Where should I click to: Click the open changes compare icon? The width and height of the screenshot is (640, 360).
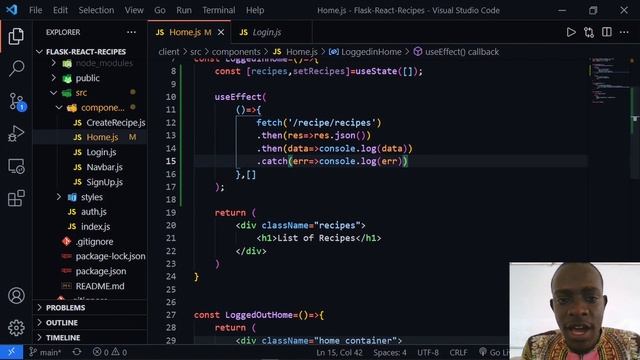[589, 32]
